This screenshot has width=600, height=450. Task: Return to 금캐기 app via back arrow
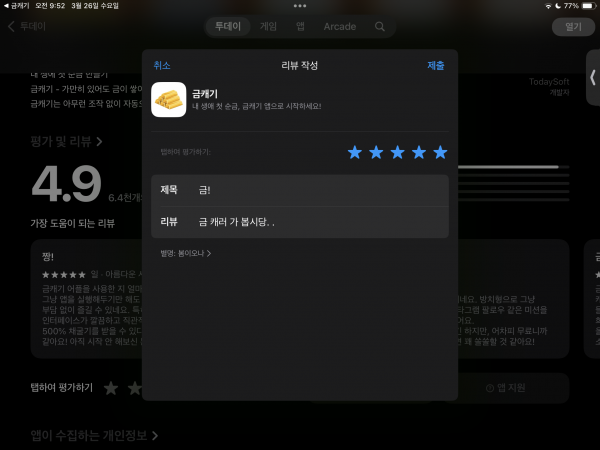click(x=16, y=6)
